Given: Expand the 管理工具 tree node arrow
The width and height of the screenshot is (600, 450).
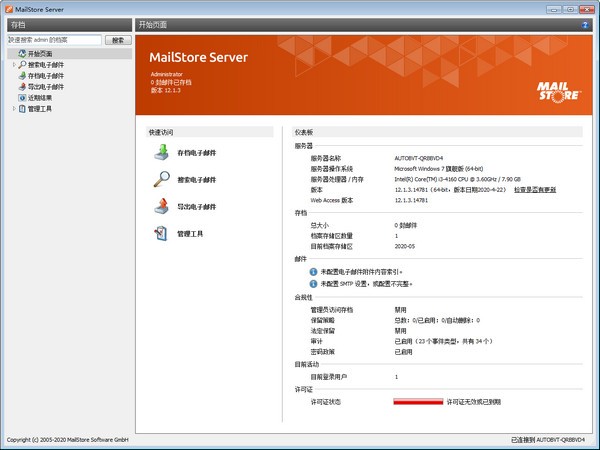Looking at the screenshot, I should coord(13,109).
